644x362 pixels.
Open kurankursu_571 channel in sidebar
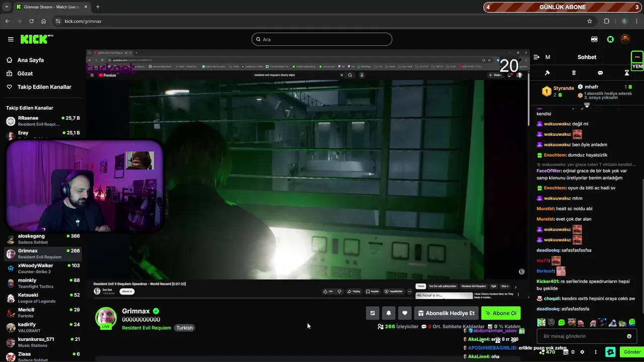[x=43, y=342]
